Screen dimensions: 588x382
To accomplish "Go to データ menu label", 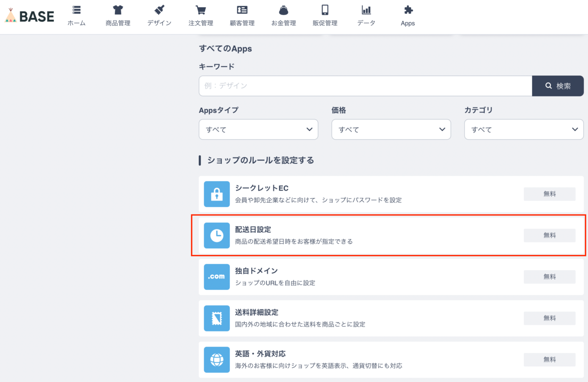I will click(366, 23).
